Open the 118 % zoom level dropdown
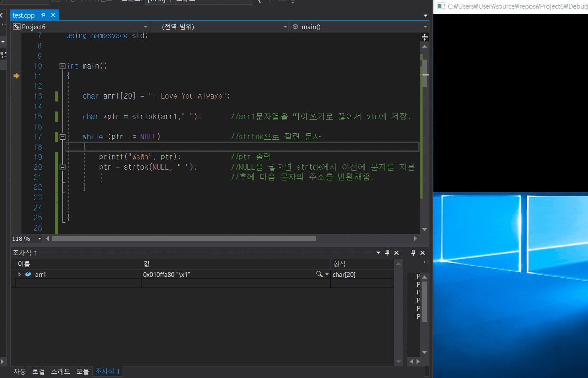The height and width of the screenshot is (378, 588). (40, 239)
